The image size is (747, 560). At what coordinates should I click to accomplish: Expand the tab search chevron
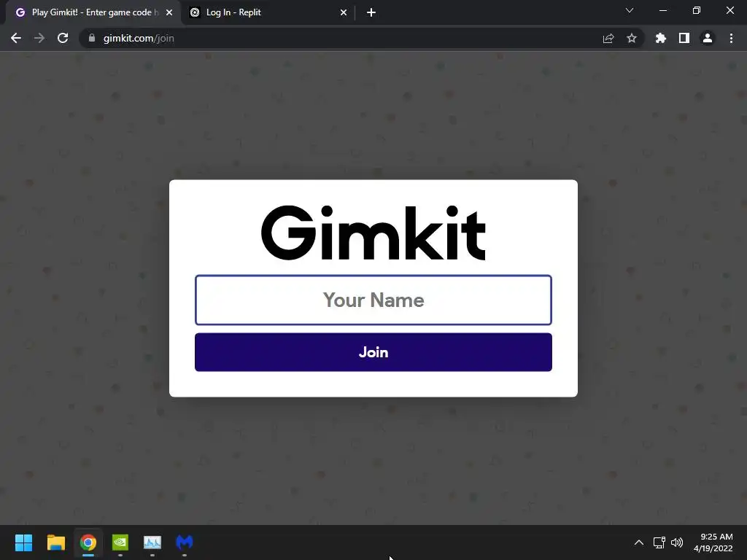[630, 10]
